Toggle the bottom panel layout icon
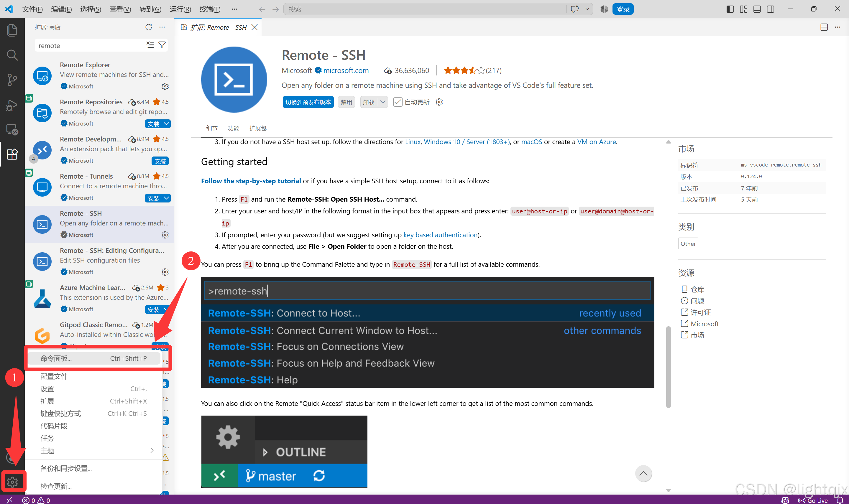This screenshot has width=849, height=504. tap(757, 9)
